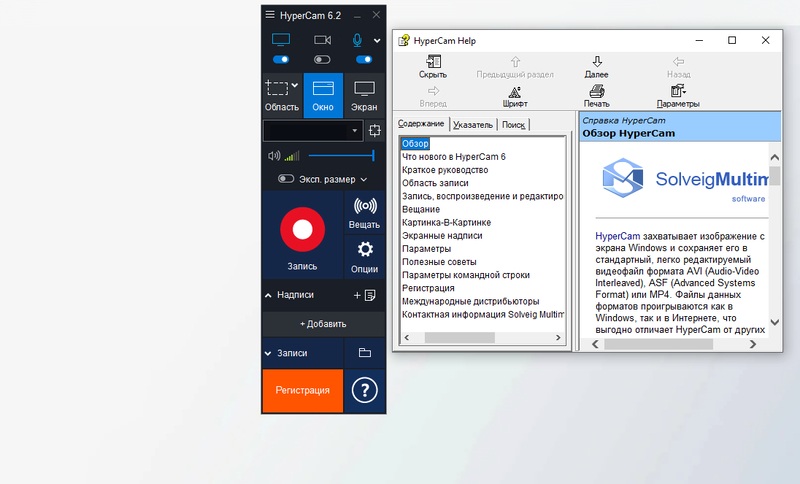The image size is (800, 484).
Task: Open Область записи topic
Action: click(x=435, y=183)
